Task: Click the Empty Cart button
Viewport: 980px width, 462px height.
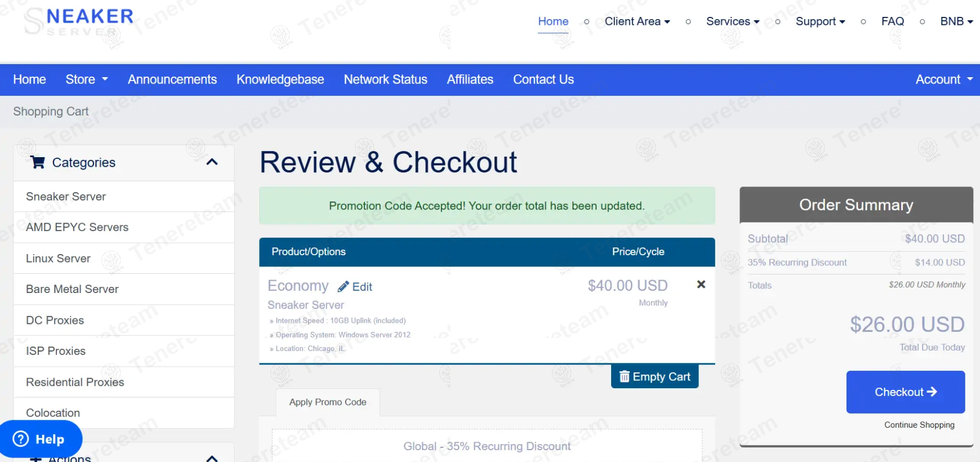Action: (655, 376)
